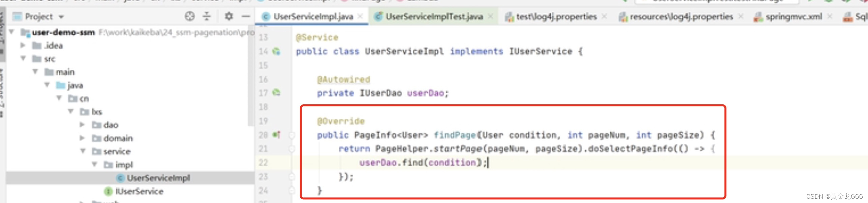The image size is (868, 203).
Task: Fold the lambda block at line 21
Action: click(x=292, y=149)
